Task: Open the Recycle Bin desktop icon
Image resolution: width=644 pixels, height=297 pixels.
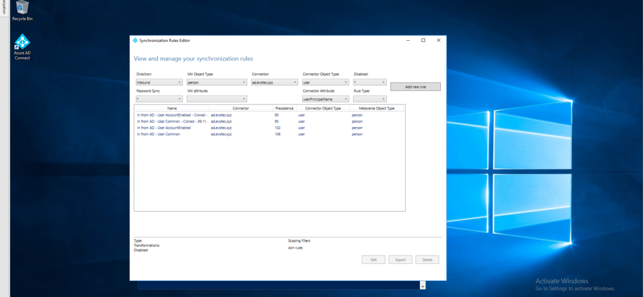Action: click(22, 10)
